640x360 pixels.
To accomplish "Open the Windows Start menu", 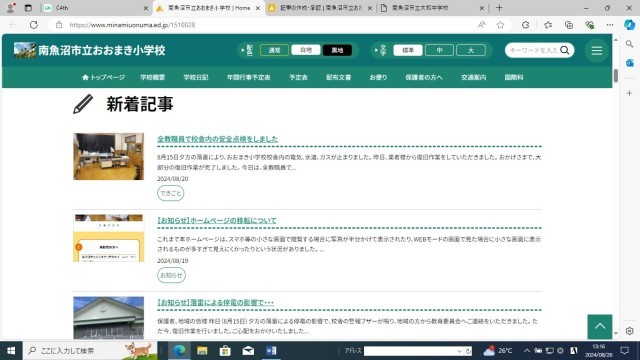I will tap(11, 351).
